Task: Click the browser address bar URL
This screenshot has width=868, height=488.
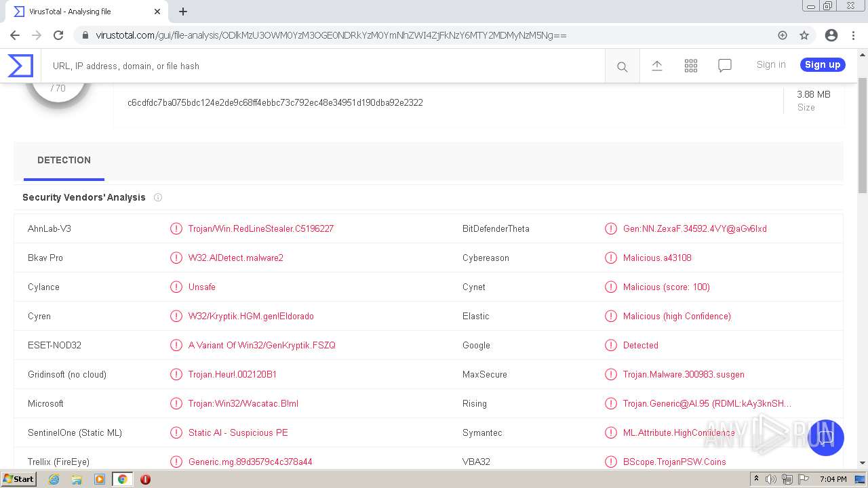Action: point(331,35)
